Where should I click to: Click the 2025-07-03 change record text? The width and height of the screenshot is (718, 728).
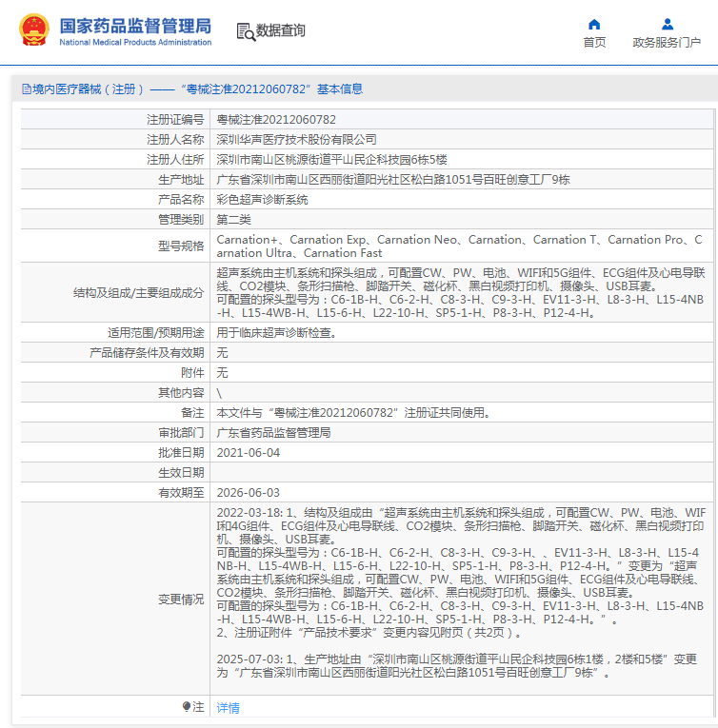[x=457, y=666]
